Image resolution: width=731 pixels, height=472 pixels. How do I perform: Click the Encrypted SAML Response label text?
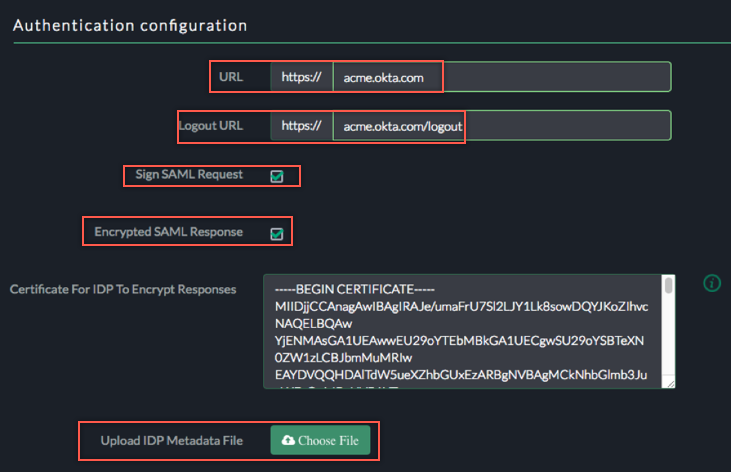click(x=168, y=232)
